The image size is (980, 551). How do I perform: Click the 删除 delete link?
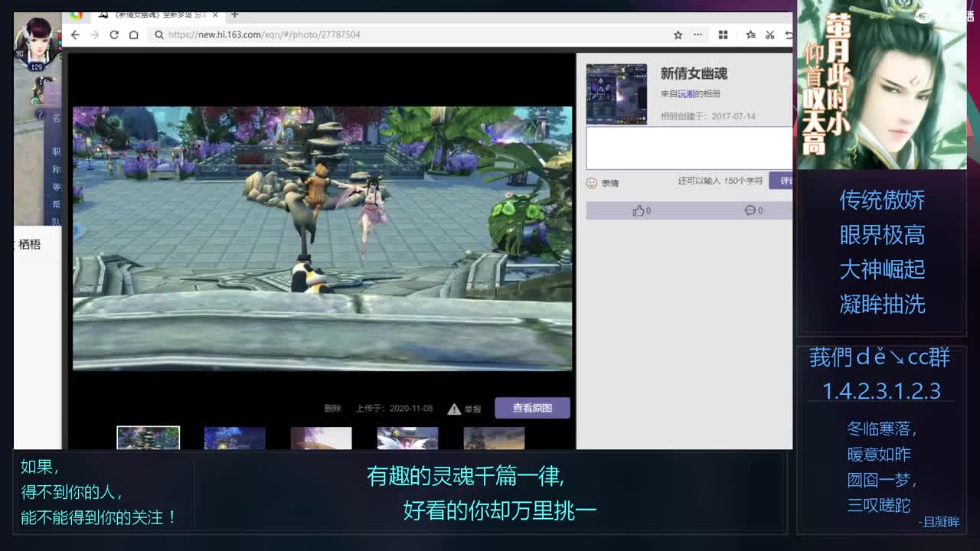click(332, 409)
